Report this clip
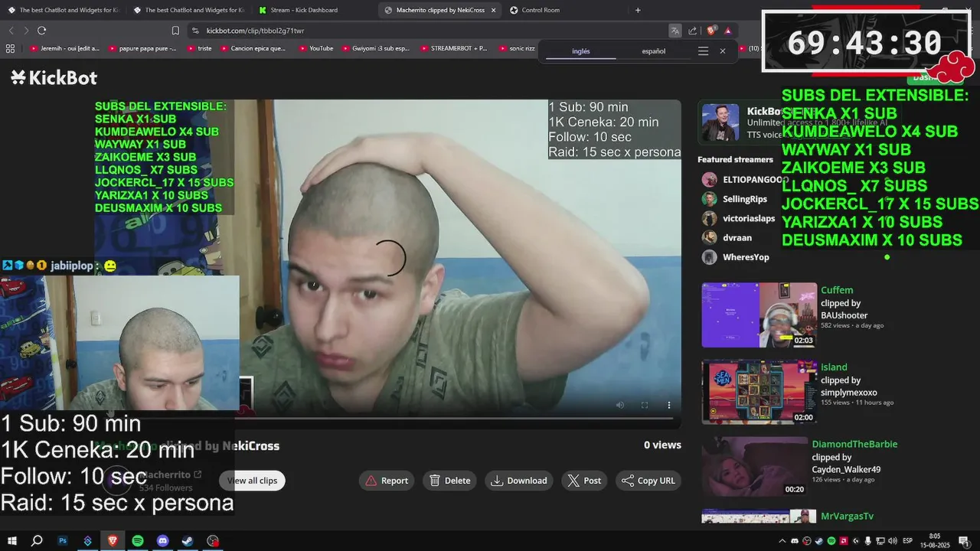The height and width of the screenshot is (551, 980). 387,481
